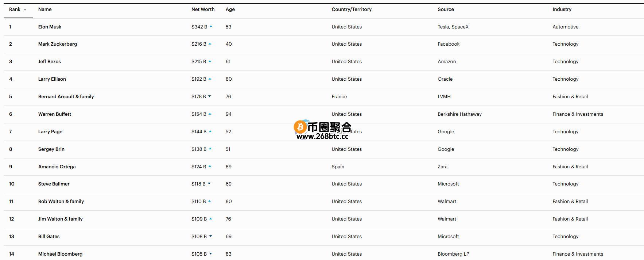
Task: Click the down arrow beside $105 B
Action: 210,254
